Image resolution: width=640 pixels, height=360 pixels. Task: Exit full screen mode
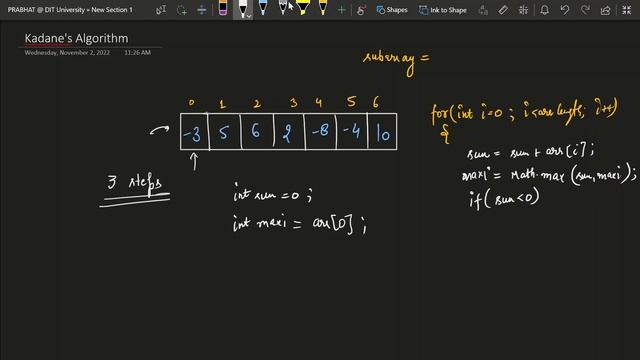click(627, 10)
